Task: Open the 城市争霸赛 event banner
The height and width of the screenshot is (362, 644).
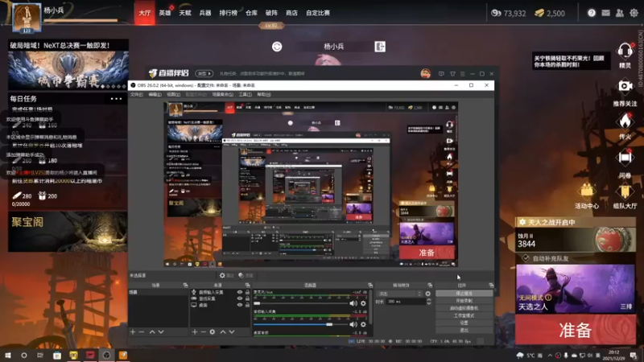Action: [68, 70]
